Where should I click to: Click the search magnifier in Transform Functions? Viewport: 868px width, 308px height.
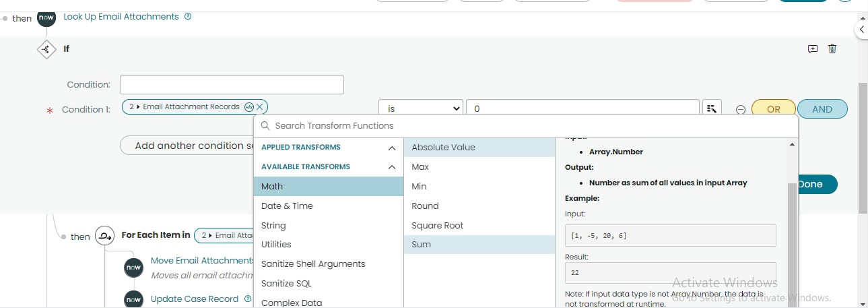tap(265, 126)
